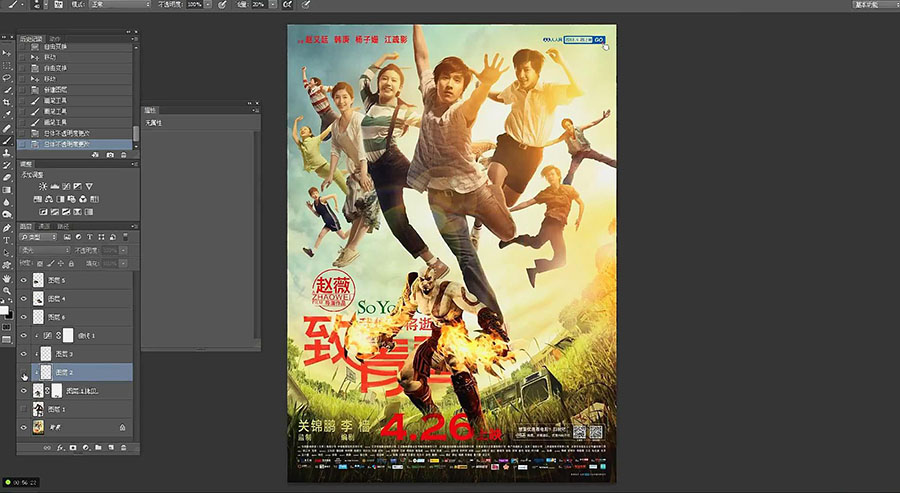
Task: Hide layer 图层 6
Action: 24,317
